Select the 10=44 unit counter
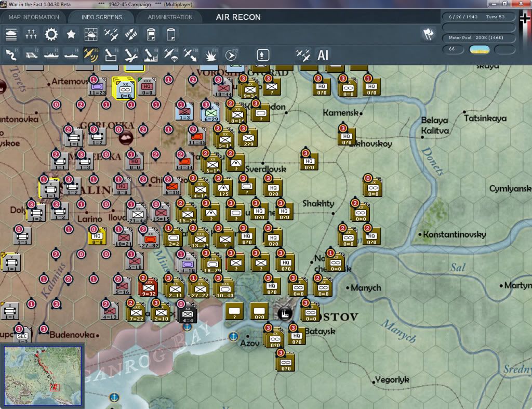 pos(223,88)
